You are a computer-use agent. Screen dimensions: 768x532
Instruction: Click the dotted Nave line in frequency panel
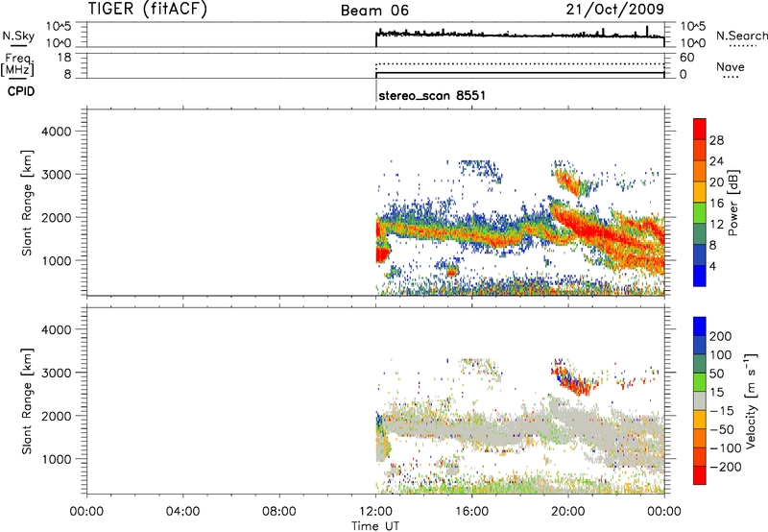point(519,63)
